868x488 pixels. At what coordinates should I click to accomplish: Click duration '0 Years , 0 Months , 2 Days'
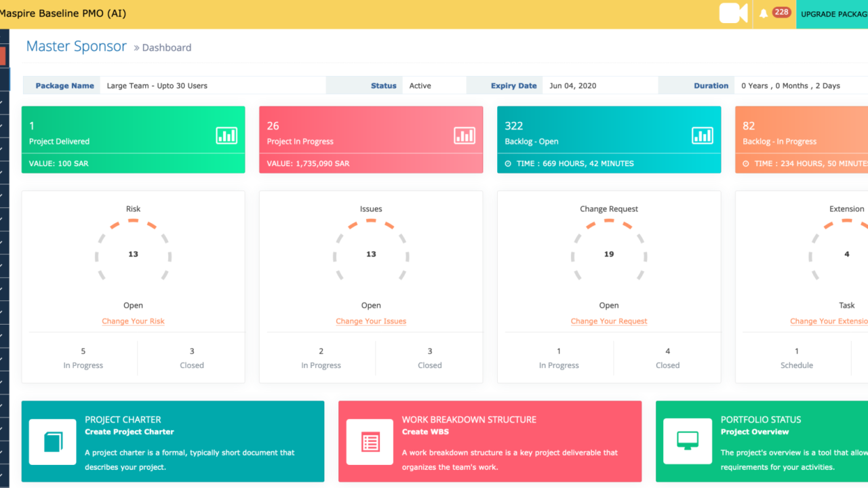[x=791, y=86]
